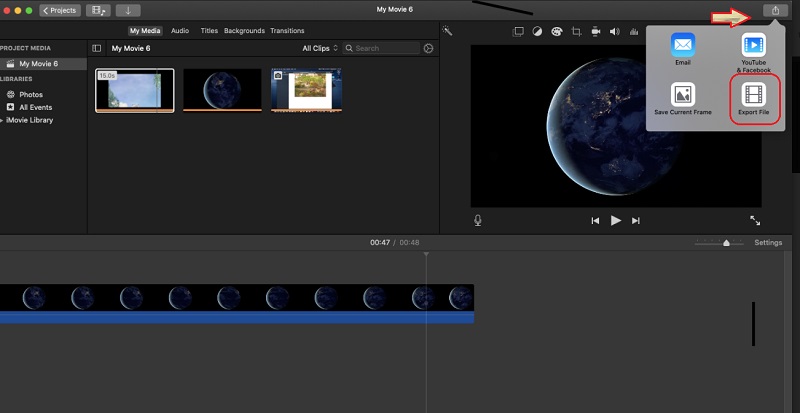Open the video overlay settings icon
This screenshot has width=800, height=413.
(518, 32)
